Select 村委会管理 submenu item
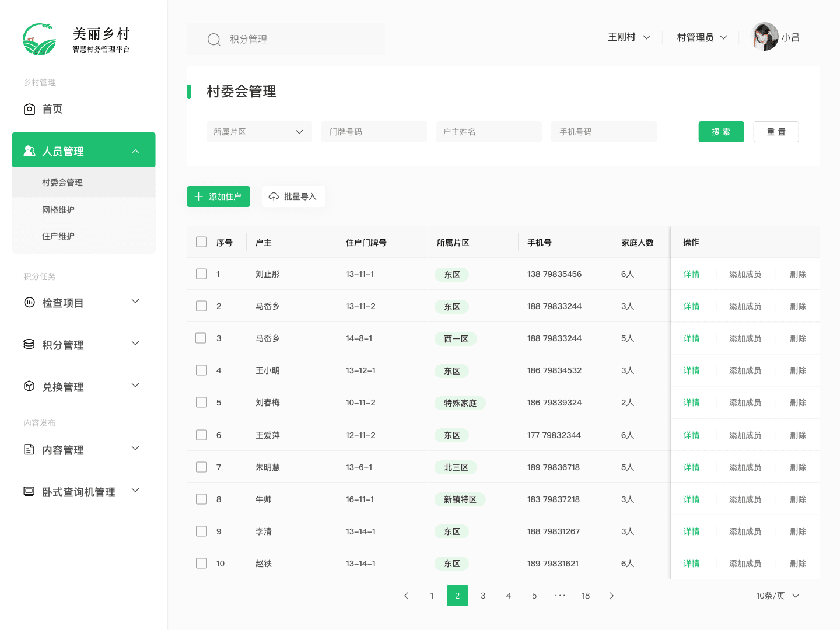The width and height of the screenshot is (840, 630). [x=84, y=183]
